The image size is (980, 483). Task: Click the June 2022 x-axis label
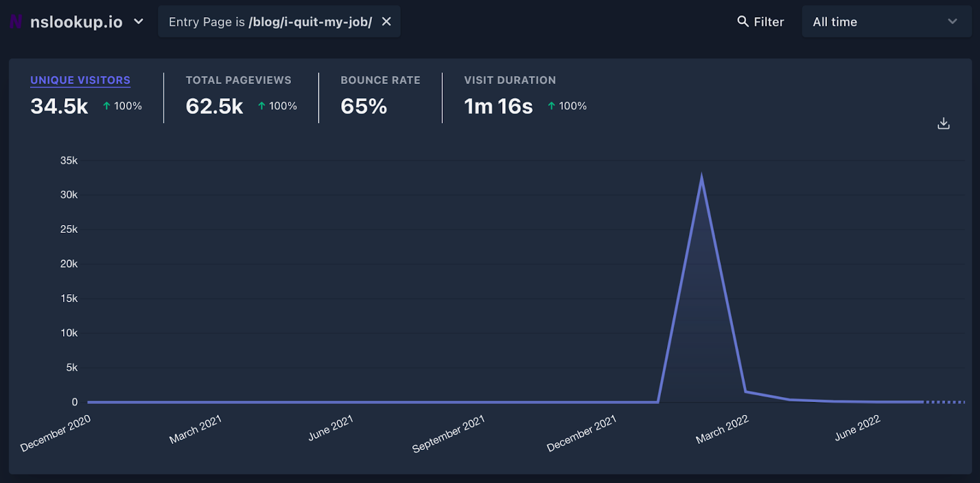coord(858,428)
